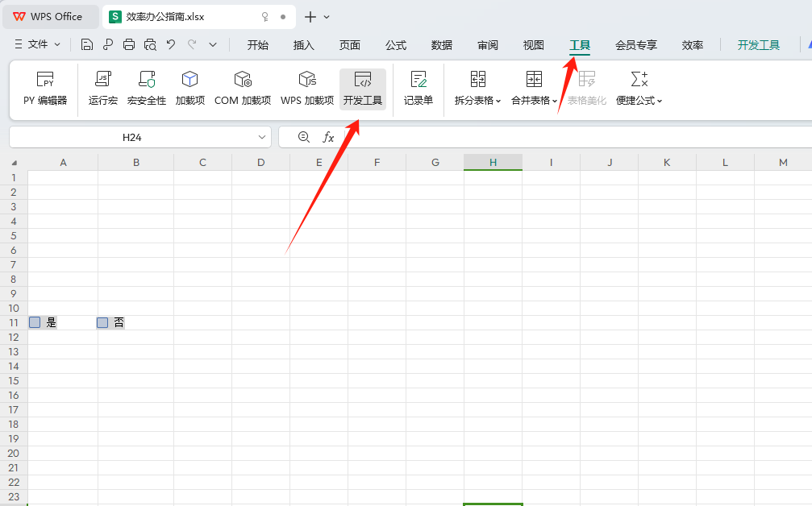Select row 23 header
The image size is (812, 506).
click(x=14, y=496)
